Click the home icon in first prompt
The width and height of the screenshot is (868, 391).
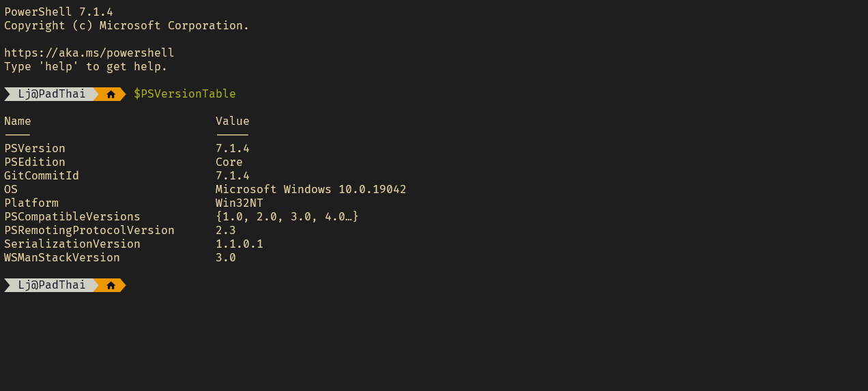pos(111,94)
